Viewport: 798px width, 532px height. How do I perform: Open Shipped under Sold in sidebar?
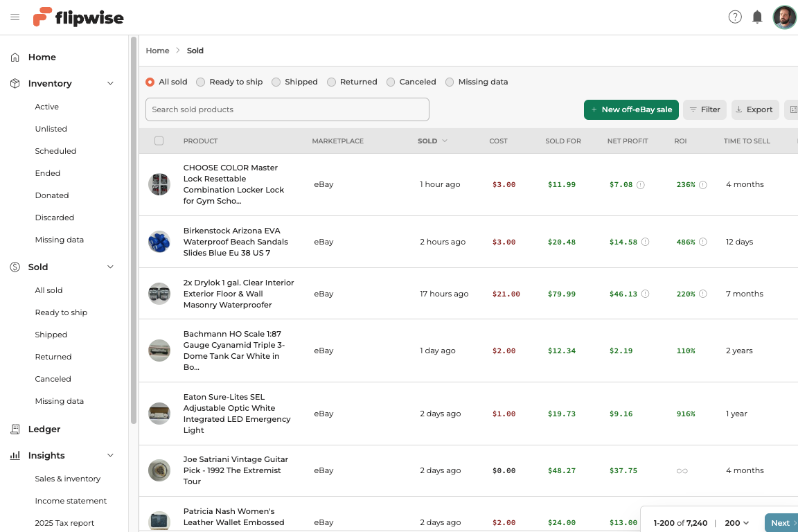(51, 335)
